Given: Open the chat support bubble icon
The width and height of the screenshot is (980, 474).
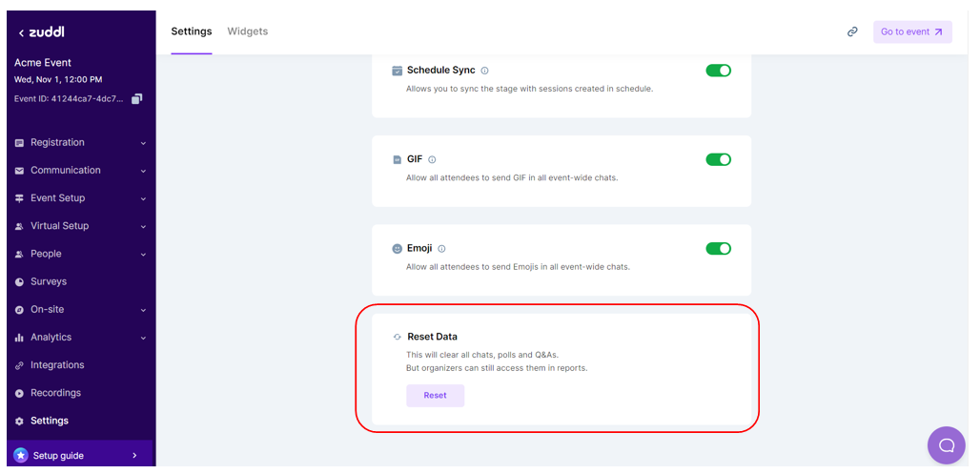Looking at the screenshot, I should 946,445.
